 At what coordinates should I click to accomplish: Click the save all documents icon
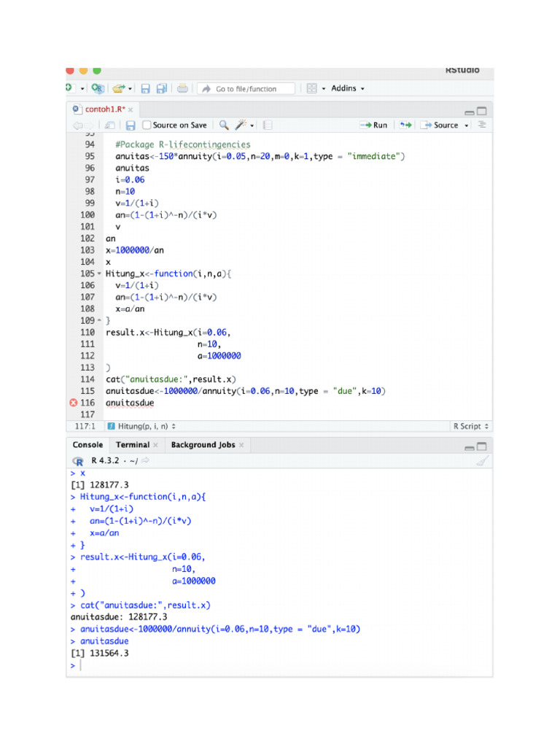(161, 88)
